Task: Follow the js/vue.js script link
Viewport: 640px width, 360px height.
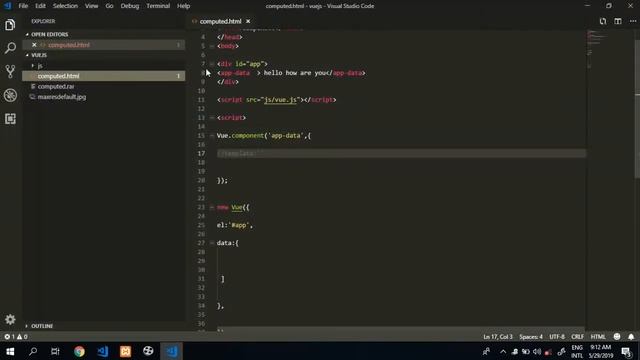Action: click(x=280, y=100)
